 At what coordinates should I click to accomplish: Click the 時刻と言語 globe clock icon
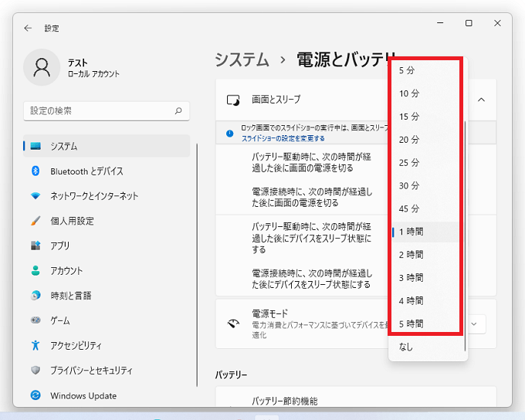(x=36, y=296)
